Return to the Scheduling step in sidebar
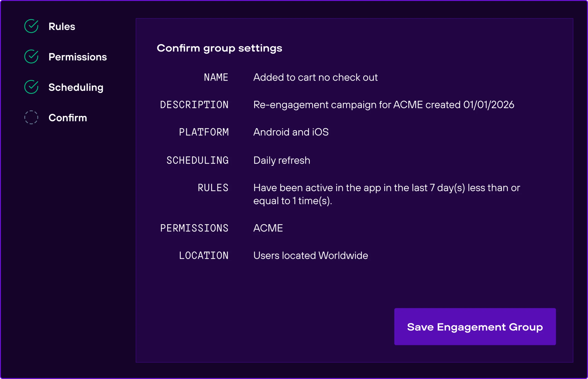The width and height of the screenshot is (588, 379). (76, 87)
